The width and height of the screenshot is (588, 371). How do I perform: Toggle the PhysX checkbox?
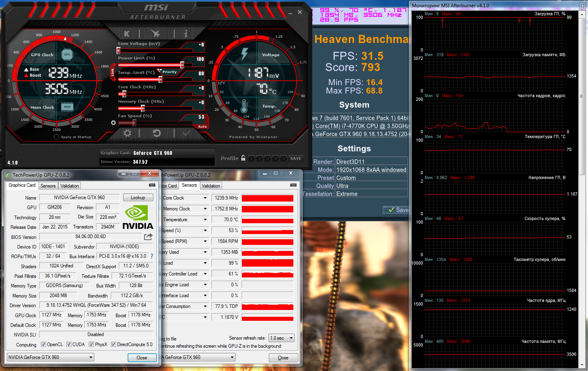91,344
